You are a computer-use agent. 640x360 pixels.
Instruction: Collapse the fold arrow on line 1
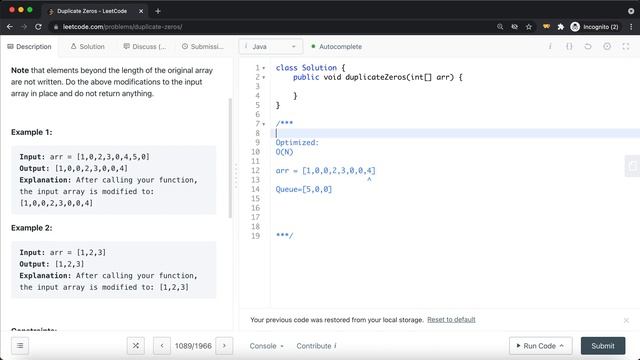[x=264, y=68]
